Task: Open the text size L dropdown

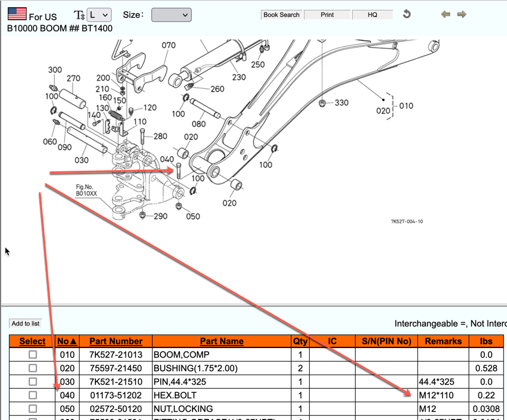Action: (x=98, y=15)
